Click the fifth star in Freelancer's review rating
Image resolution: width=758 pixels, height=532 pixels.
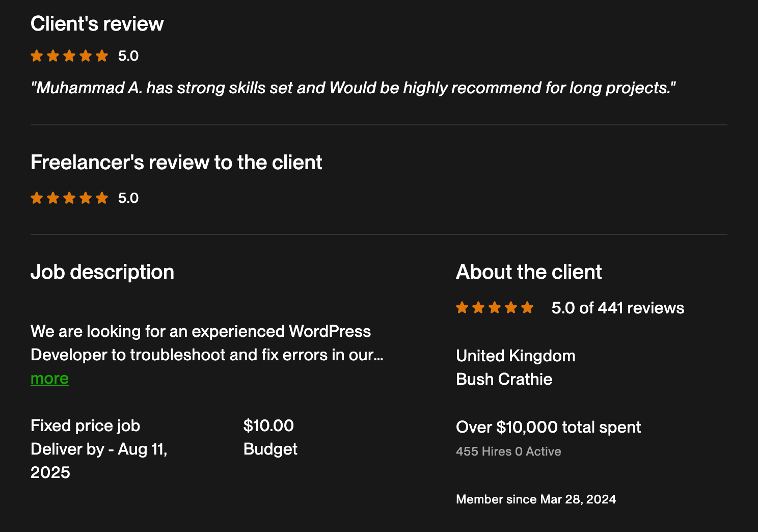click(102, 198)
